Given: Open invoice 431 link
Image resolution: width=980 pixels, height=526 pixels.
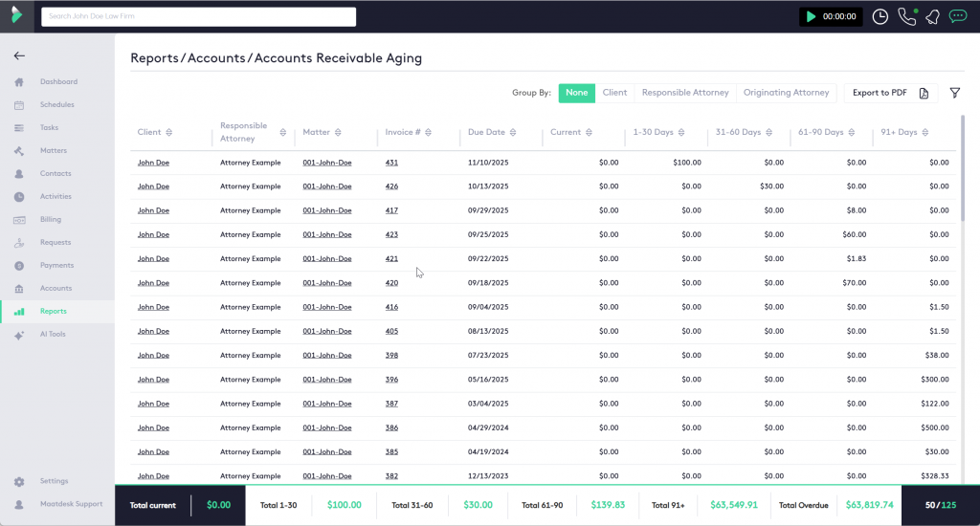Looking at the screenshot, I should pyautogui.click(x=391, y=163).
